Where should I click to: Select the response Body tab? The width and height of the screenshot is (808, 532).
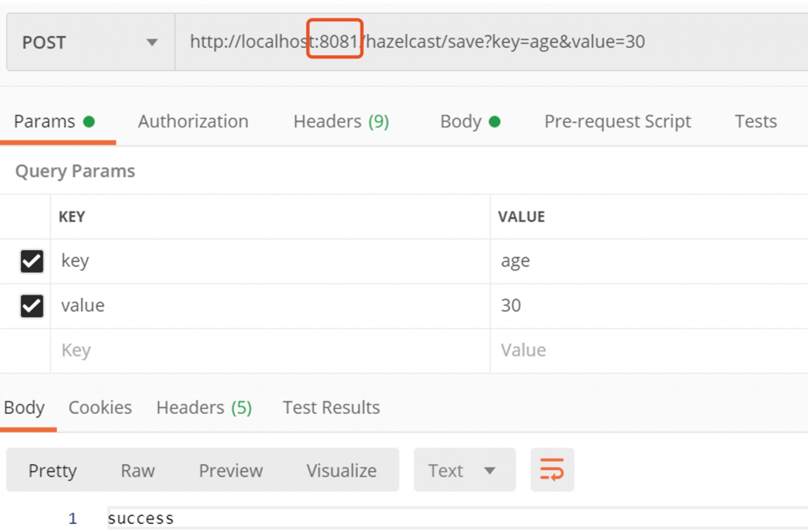point(24,407)
